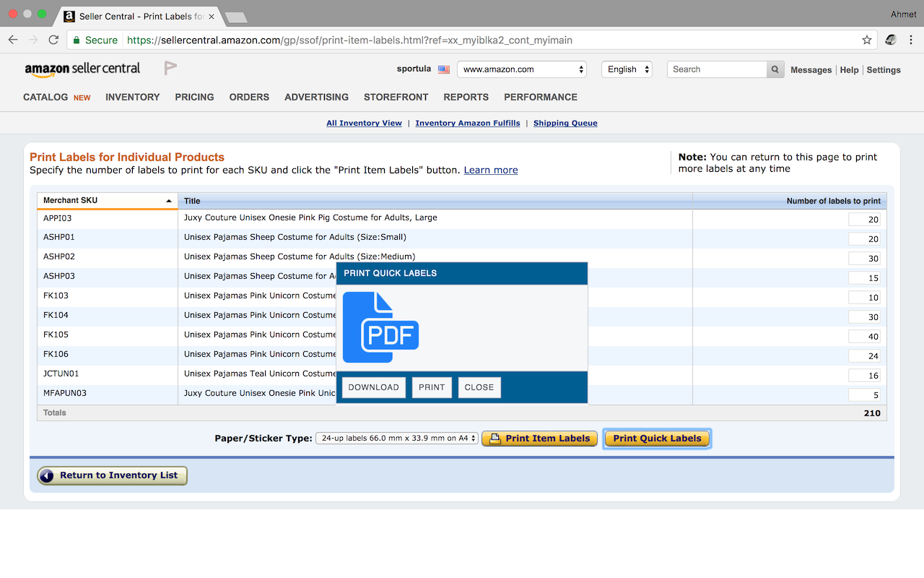Click the sportula account name
This screenshot has height=578, width=924.
414,69
